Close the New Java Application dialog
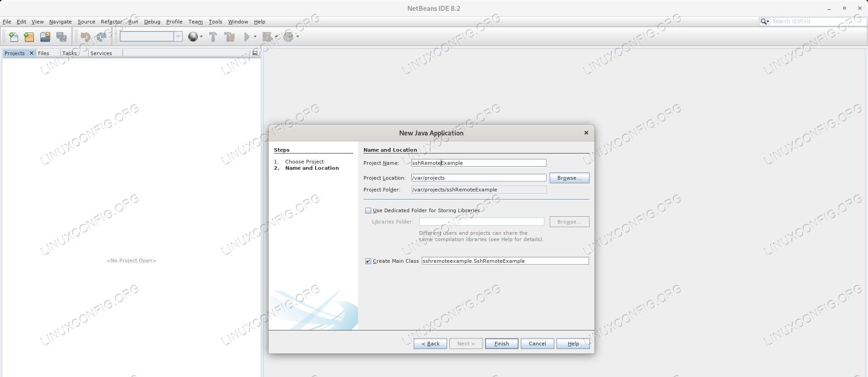Viewport: 868px width, 377px height. coord(586,133)
